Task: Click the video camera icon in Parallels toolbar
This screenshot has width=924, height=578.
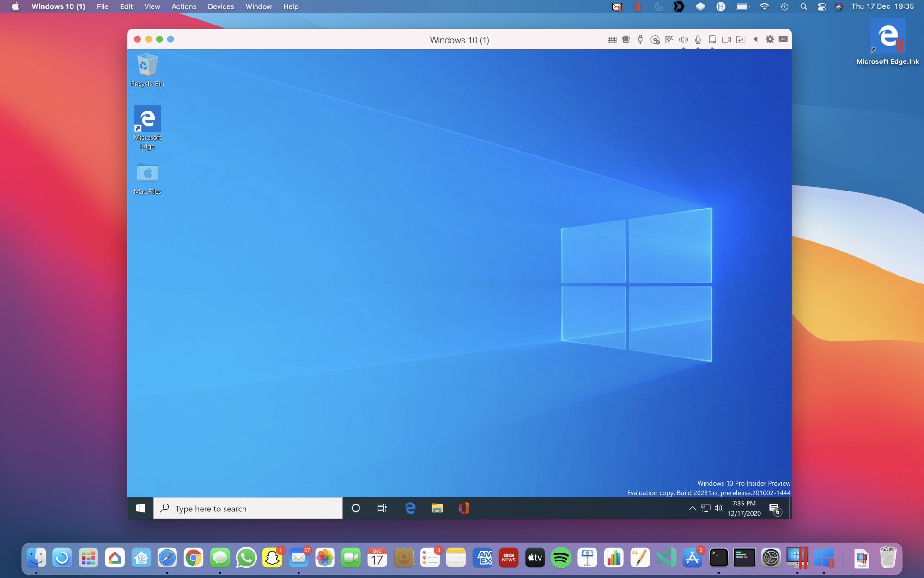Action: [727, 39]
